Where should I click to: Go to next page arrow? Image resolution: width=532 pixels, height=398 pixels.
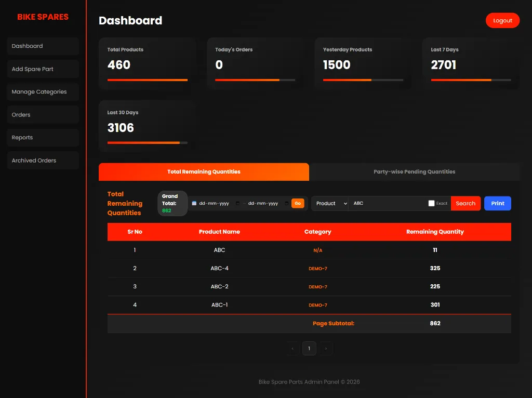coord(326,349)
